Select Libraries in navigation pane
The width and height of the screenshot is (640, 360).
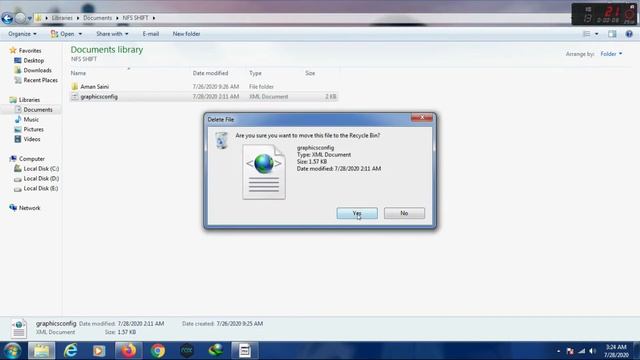point(29,100)
